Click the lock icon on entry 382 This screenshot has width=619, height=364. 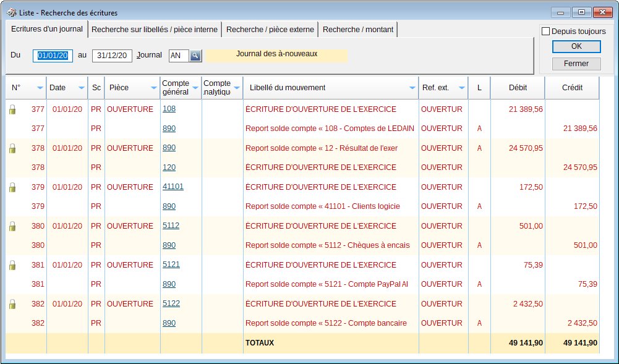click(12, 304)
